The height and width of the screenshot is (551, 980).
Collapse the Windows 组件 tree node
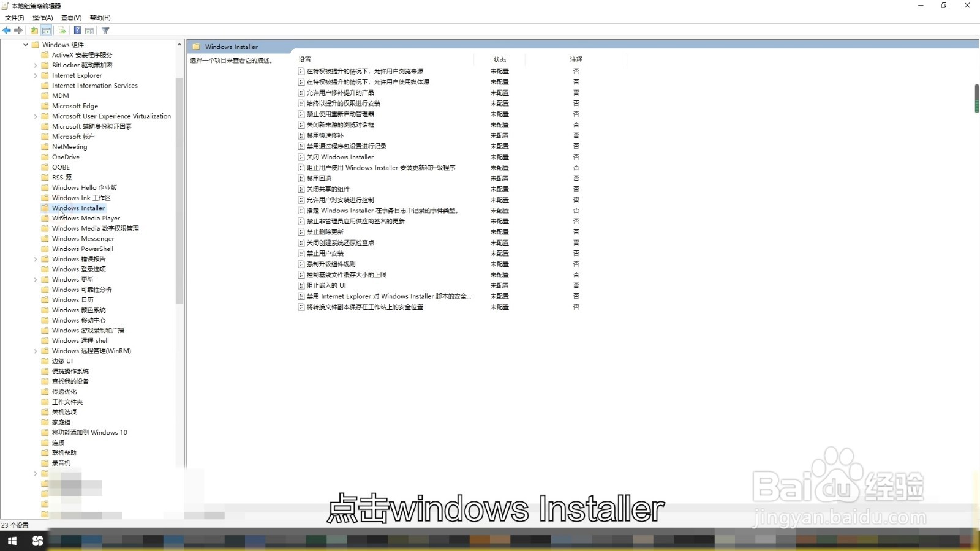[x=26, y=45]
